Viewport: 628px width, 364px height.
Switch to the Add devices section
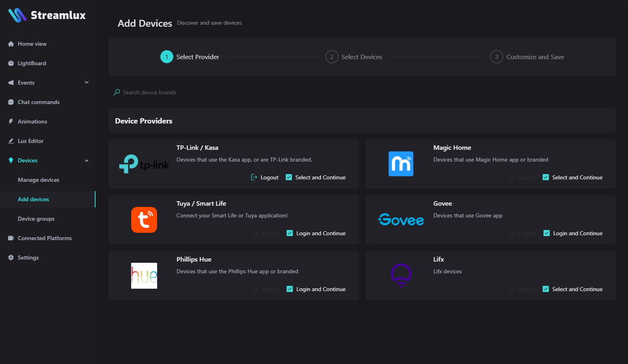point(33,199)
